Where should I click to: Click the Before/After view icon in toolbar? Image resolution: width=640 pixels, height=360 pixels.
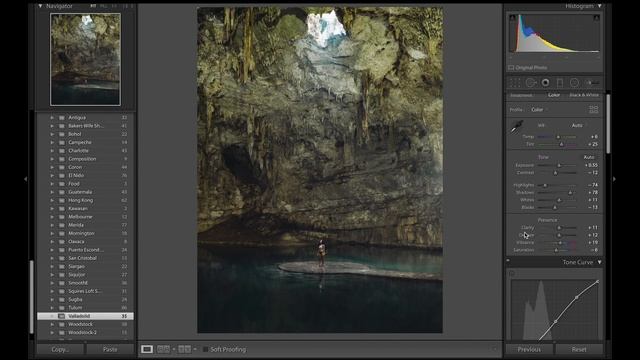(x=184, y=349)
